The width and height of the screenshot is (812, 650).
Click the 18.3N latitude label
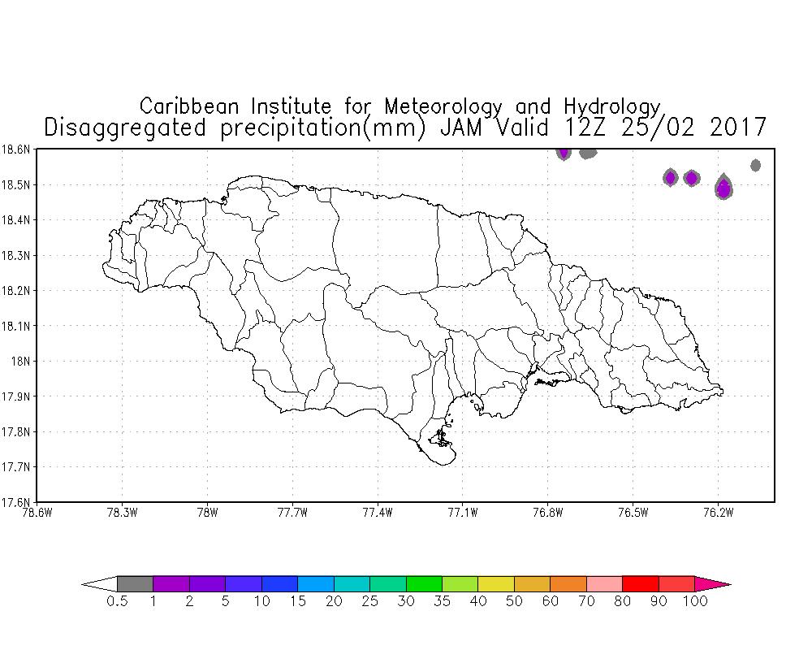15,256
